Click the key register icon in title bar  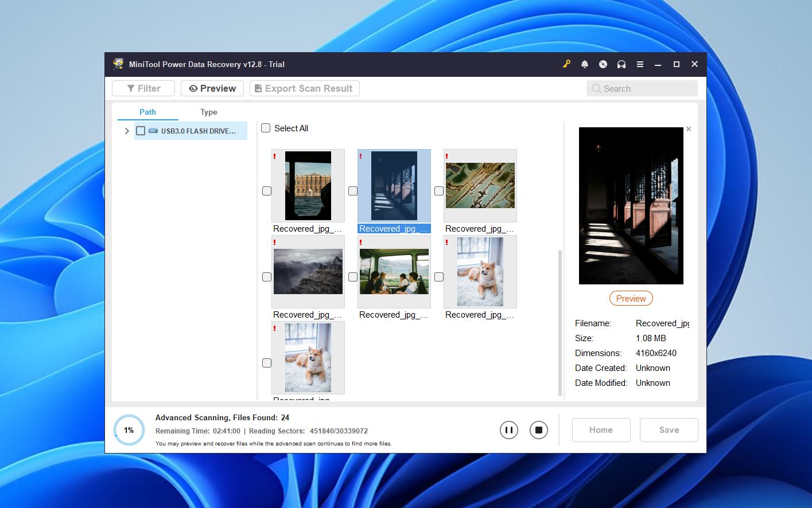pyautogui.click(x=566, y=64)
